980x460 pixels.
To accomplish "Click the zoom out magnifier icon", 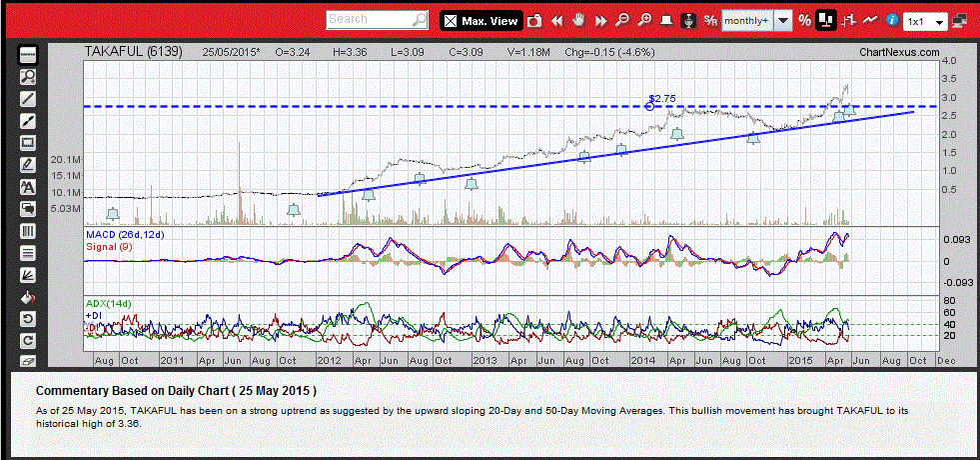I will coord(622,21).
